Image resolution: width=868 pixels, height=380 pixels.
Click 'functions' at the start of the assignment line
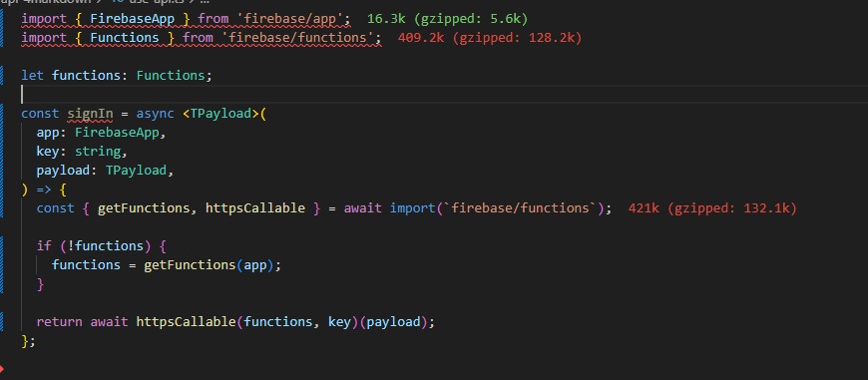tap(86, 265)
